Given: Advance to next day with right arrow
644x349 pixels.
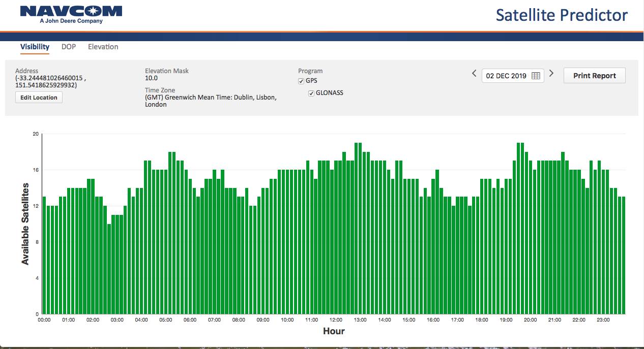Looking at the screenshot, I should [551, 74].
